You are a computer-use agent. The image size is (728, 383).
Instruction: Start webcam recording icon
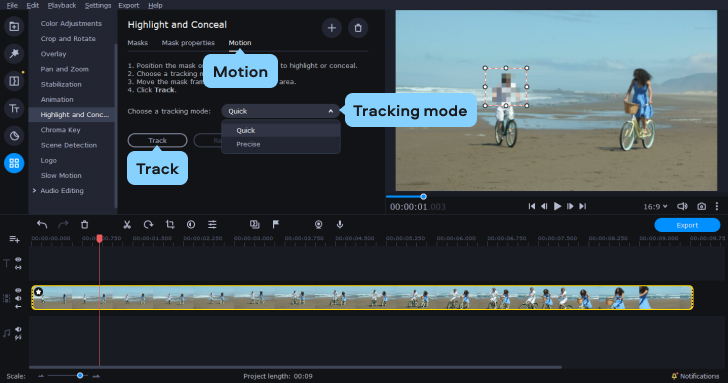point(318,225)
